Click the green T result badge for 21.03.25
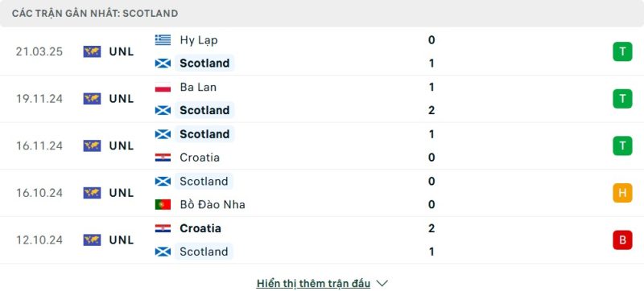This screenshot has width=644, height=291. point(622,51)
